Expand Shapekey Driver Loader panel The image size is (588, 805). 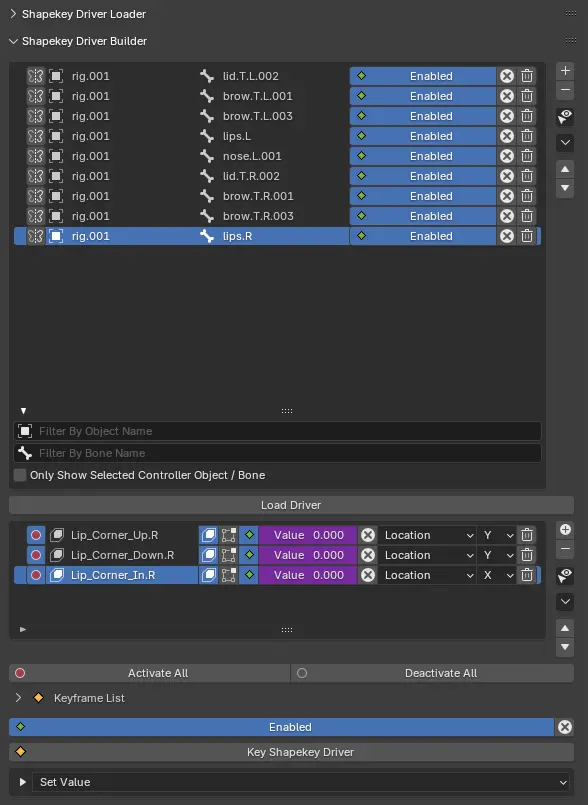tap(13, 14)
